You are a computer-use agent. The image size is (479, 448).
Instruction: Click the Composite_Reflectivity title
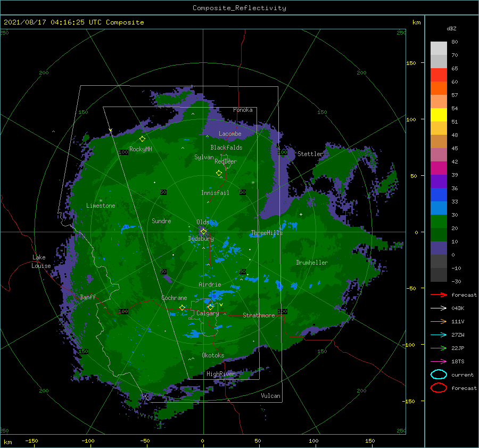pos(240,8)
